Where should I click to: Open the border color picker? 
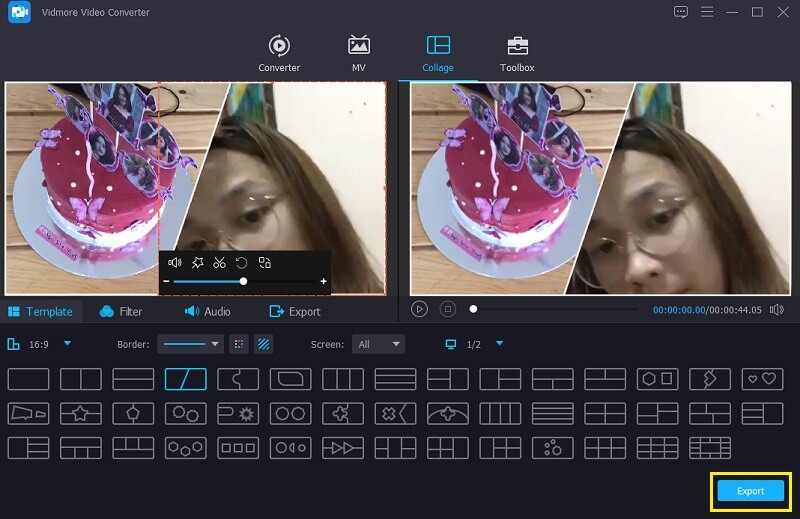(x=239, y=344)
